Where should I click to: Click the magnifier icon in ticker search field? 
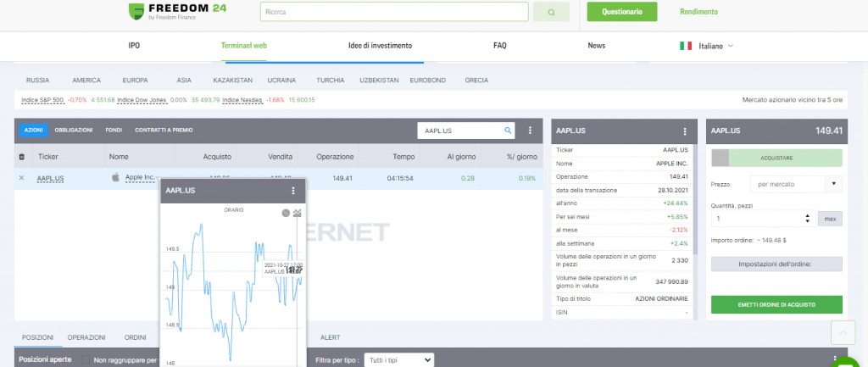pos(509,131)
